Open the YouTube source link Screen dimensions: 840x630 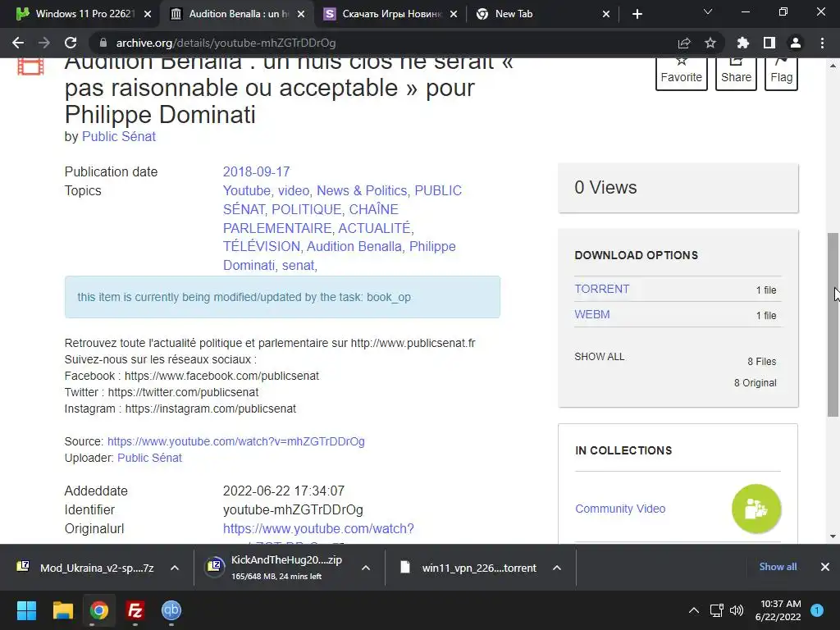coord(235,441)
